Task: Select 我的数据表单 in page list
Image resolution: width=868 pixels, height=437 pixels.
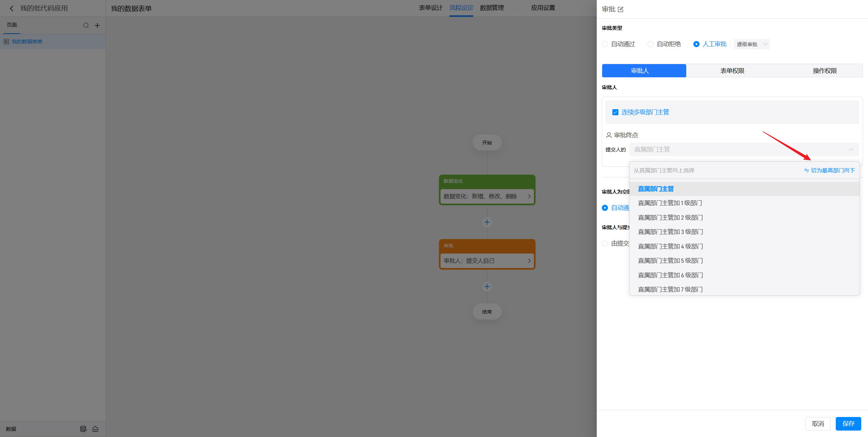Action: point(27,42)
